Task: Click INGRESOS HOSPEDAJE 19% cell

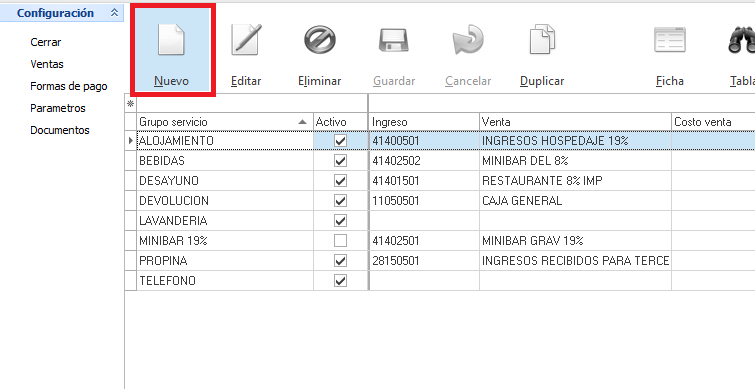Action: pyautogui.click(x=575, y=141)
